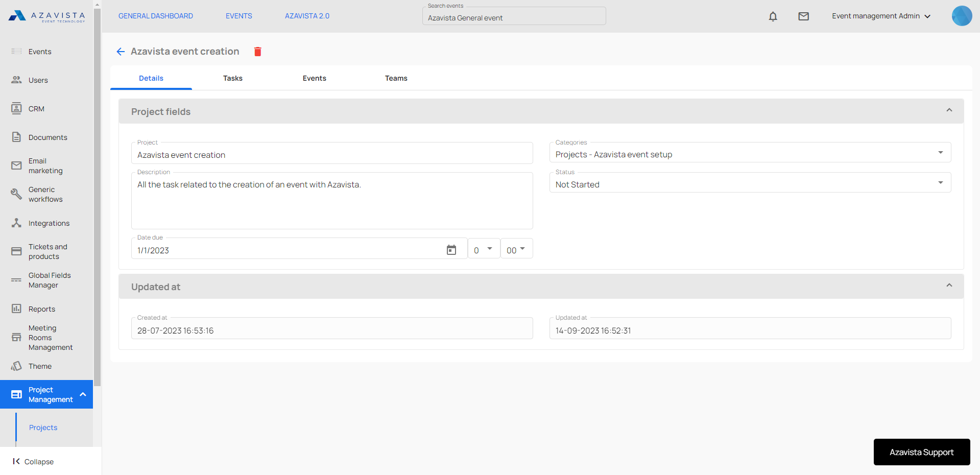Screen dimensions: 980x475
Task: Click the Search events field
Action: click(514, 16)
